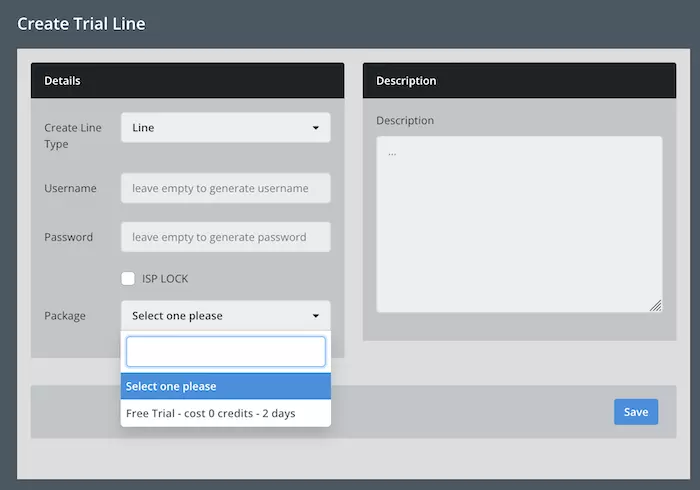Enable the ISP LOCK checkbox

[x=128, y=278]
